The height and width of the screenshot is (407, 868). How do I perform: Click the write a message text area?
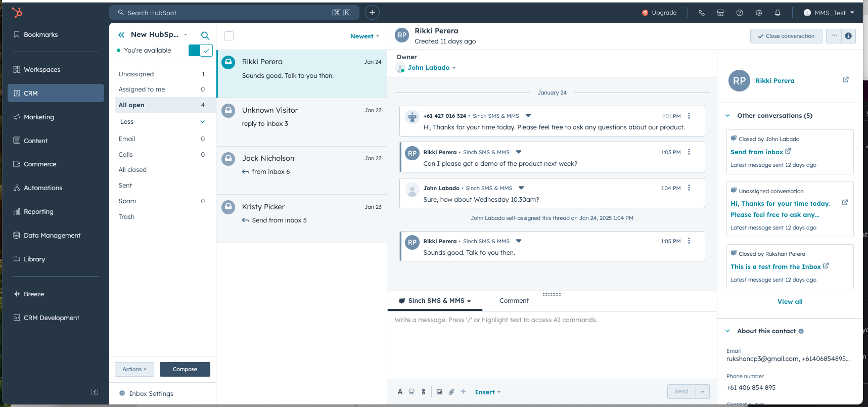[x=552, y=345]
